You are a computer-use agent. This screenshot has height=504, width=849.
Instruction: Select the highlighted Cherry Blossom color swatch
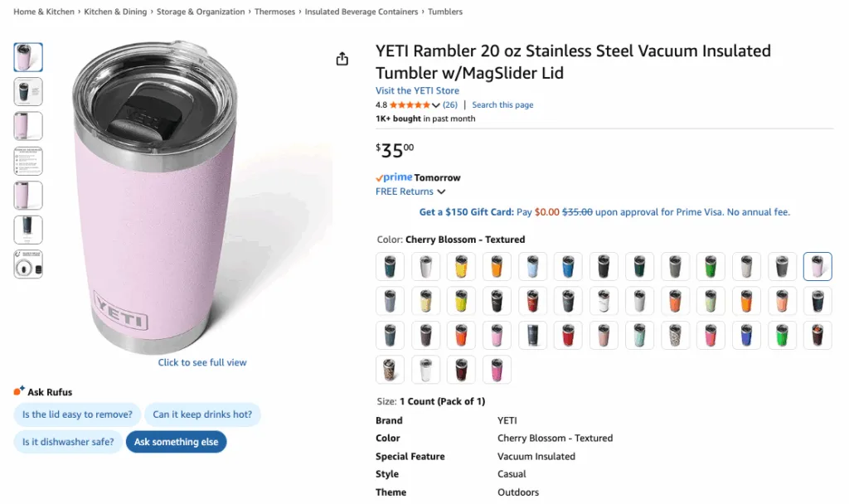[817, 267]
